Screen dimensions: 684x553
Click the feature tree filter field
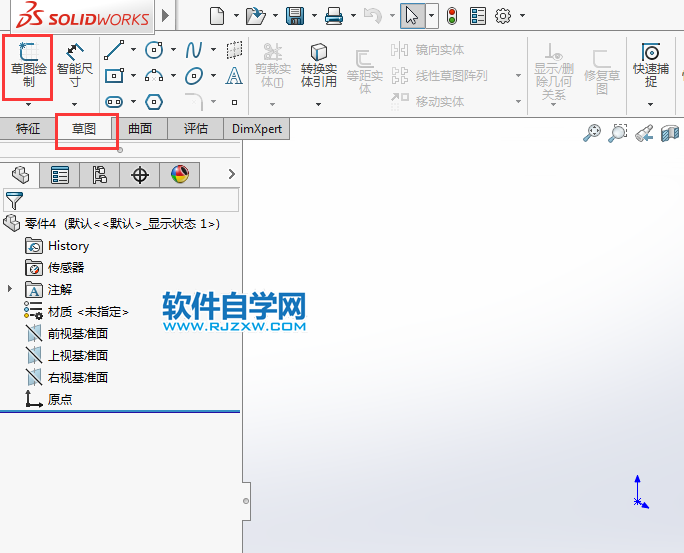[121, 200]
